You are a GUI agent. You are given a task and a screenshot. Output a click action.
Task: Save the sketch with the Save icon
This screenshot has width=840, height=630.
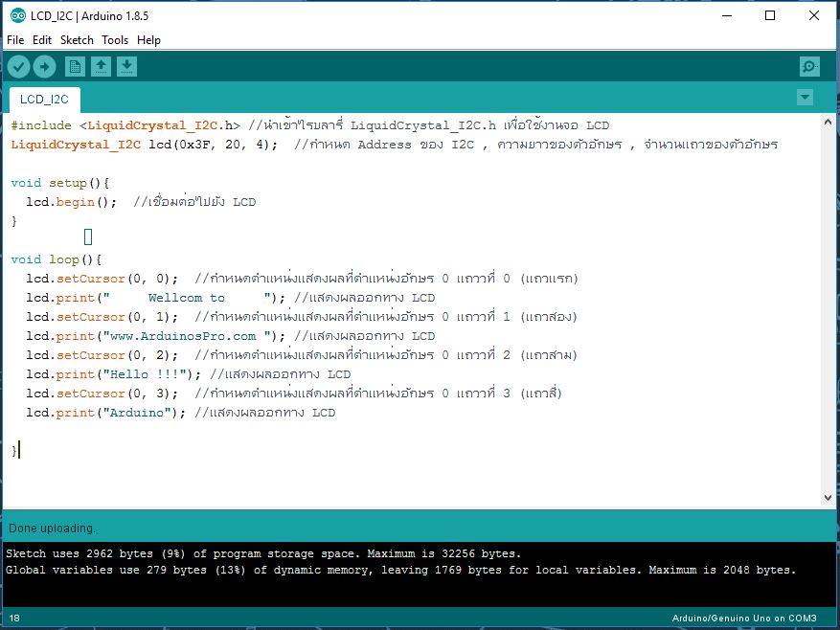tap(125, 66)
